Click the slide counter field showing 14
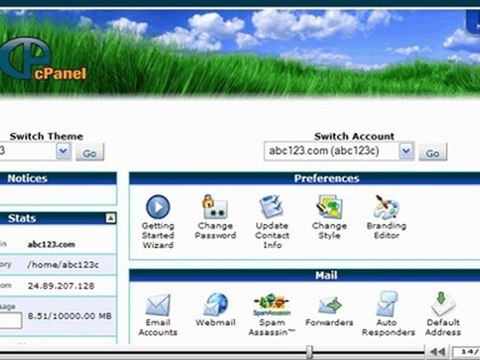The image size is (480, 360). [466, 352]
